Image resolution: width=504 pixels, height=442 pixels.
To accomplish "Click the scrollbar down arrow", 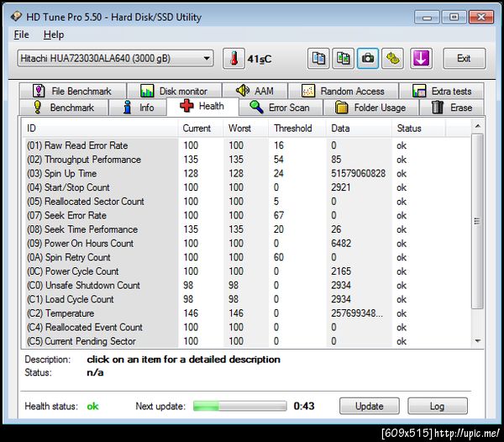I will click(478, 341).
